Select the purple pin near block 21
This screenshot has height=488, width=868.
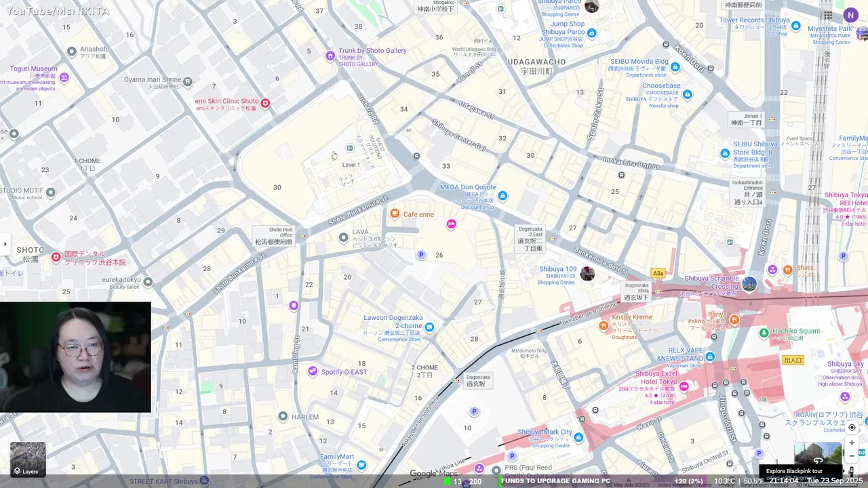click(294, 306)
